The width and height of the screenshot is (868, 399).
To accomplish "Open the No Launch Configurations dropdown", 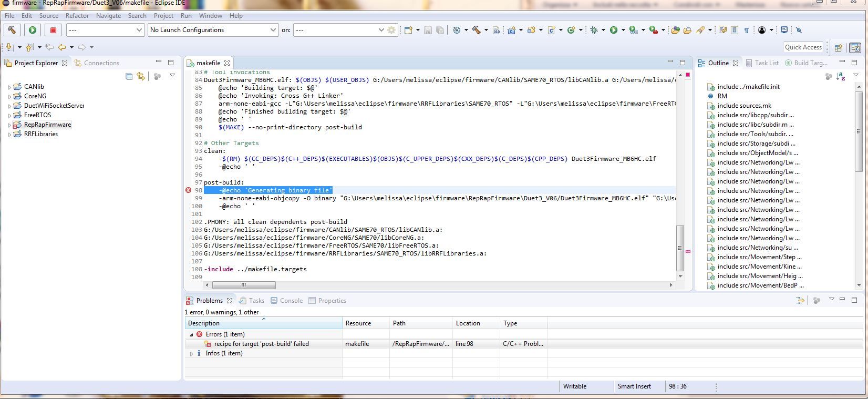I will 213,30.
